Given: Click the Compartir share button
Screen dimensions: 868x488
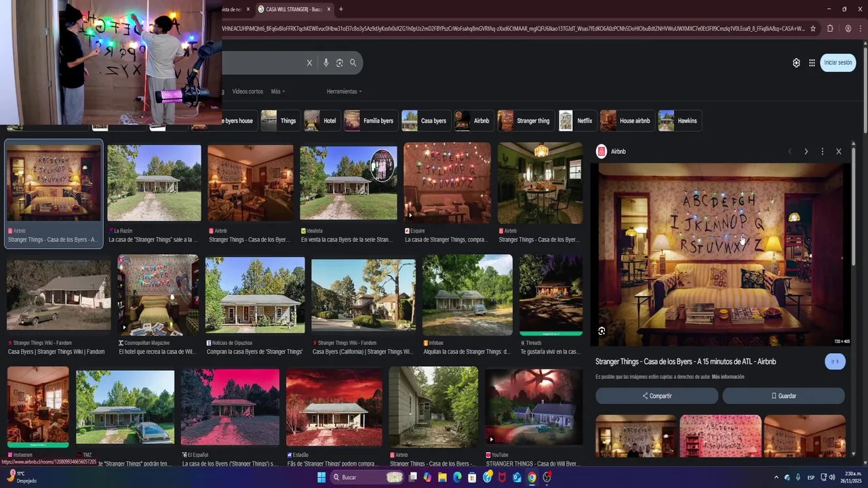Looking at the screenshot, I should point(656,396).
